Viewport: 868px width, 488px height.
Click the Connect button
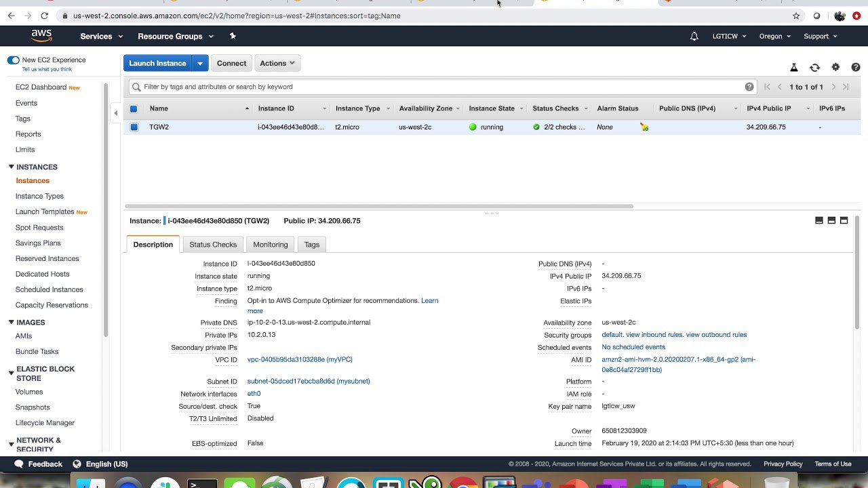pos(231,63)
